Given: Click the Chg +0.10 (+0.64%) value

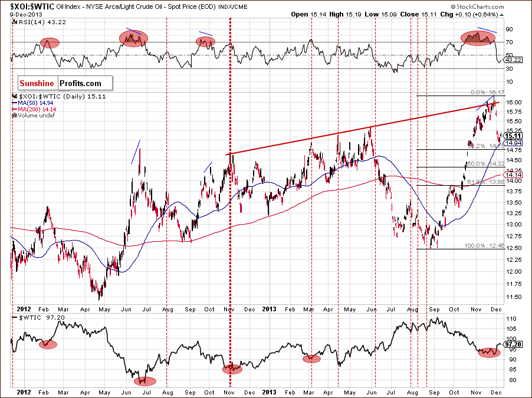Looking at the screenshot, I should tap(469, 14).
